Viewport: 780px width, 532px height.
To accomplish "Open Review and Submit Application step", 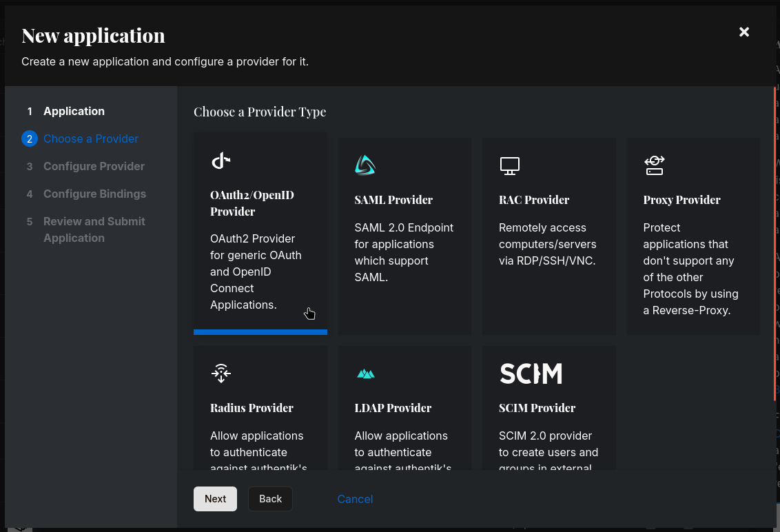I will (94, 229).
